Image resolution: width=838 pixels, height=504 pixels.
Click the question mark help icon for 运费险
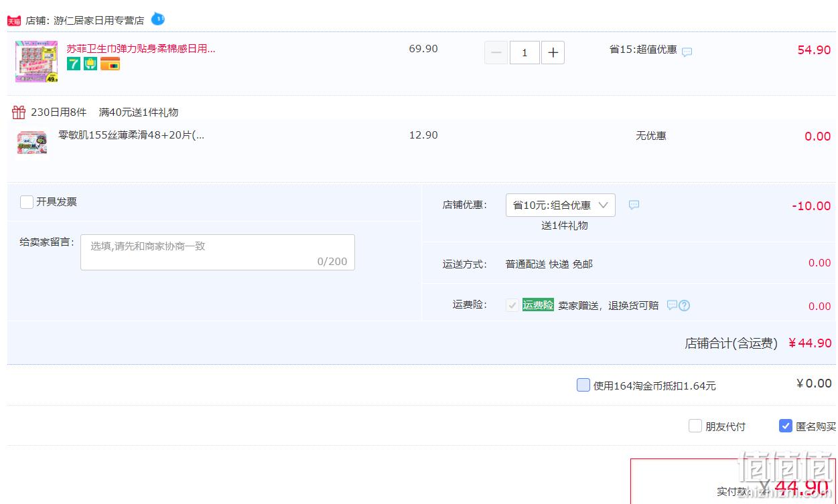click(684, 305)
